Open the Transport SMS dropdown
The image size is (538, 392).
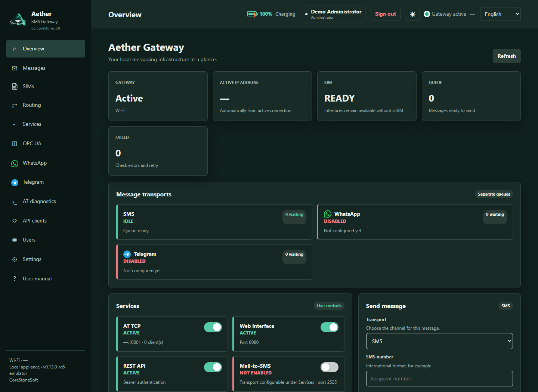pos(439,341)
